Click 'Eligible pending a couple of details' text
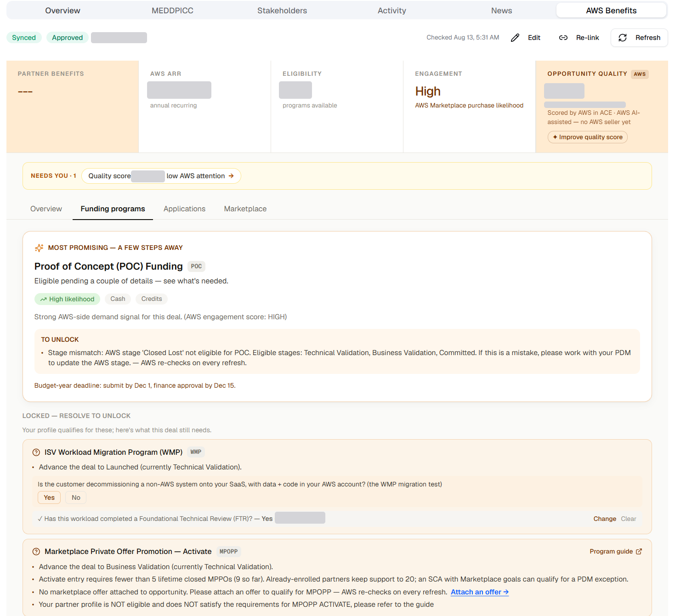The image size is (675, 616). [131, 281]
